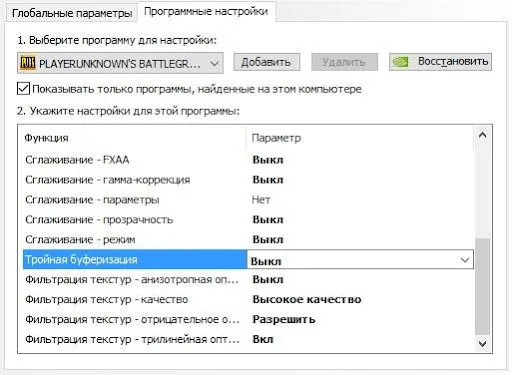Click the Добавить button
This screenshot has height=375, width=512.
(266, 62)
